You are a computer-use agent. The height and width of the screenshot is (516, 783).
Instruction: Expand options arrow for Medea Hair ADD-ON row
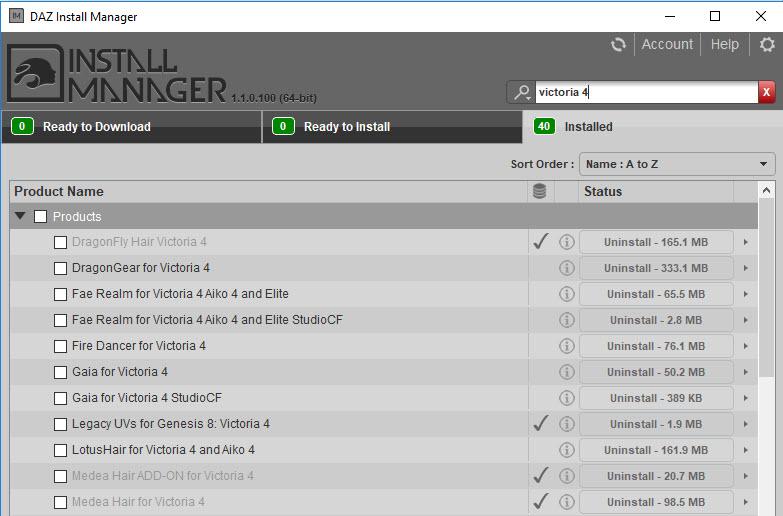pos(746,476)
